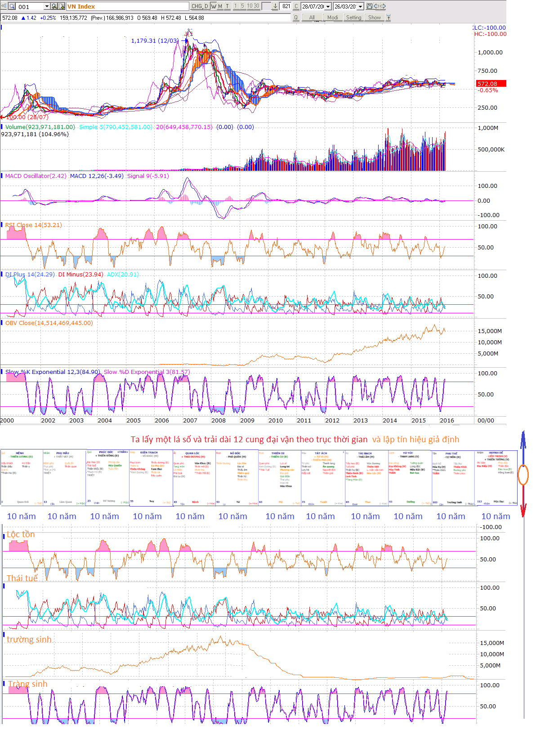Click the current price tag 572.08

pyautogui.click(x=491, y=84)
